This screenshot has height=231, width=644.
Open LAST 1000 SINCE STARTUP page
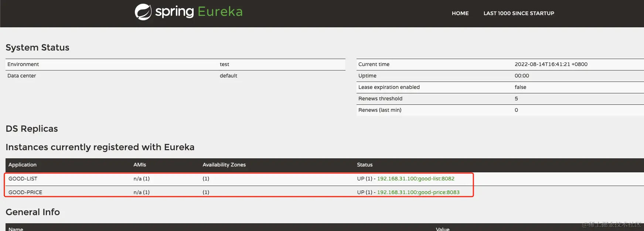click(519, 13)
